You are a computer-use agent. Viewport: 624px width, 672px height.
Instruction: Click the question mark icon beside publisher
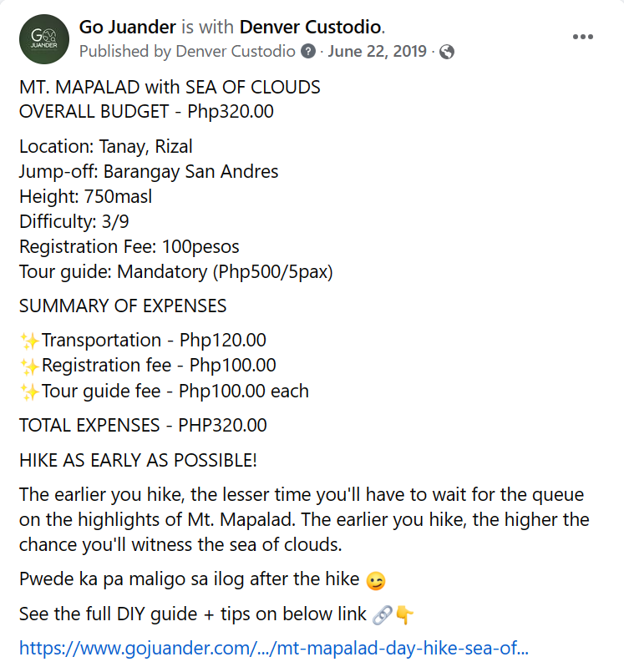[x=308, y=52]
